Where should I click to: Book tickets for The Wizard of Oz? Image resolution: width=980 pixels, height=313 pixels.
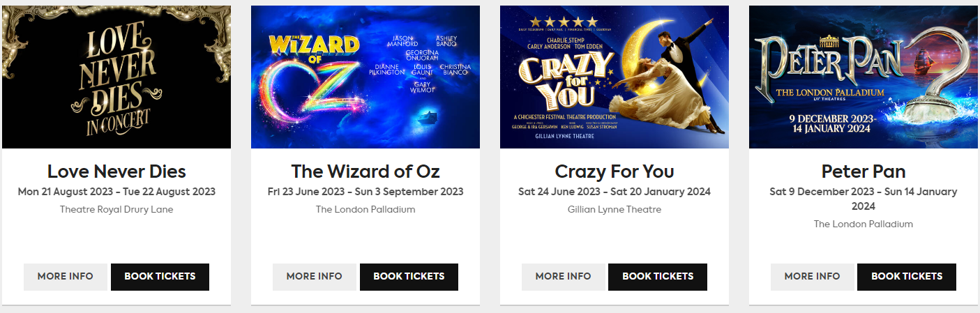409,277
